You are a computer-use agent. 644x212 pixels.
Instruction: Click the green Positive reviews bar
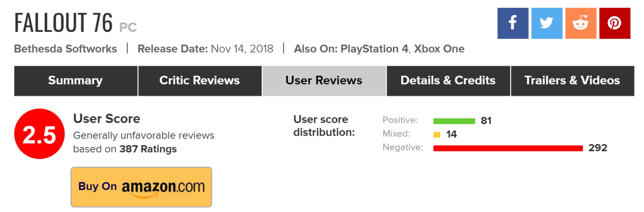coord(454,121)
